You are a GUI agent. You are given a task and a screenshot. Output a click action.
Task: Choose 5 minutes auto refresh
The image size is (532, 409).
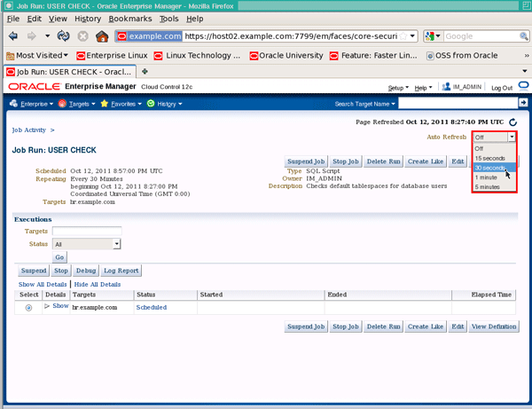point(495,186)
